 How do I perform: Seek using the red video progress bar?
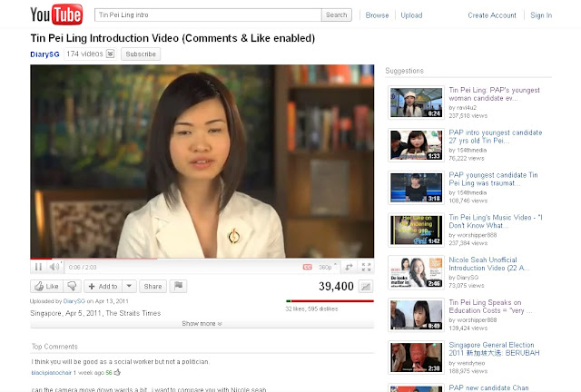coord(202,259)
